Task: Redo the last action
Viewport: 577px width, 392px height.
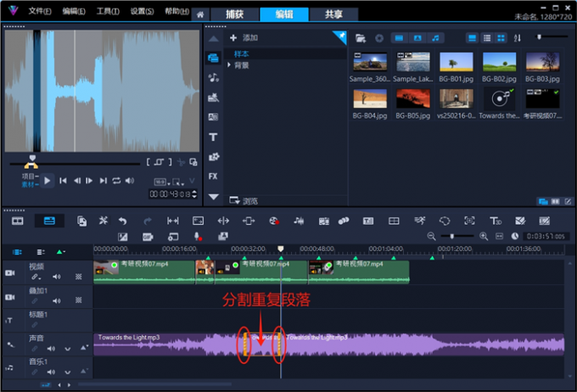Action: [147, 221]
